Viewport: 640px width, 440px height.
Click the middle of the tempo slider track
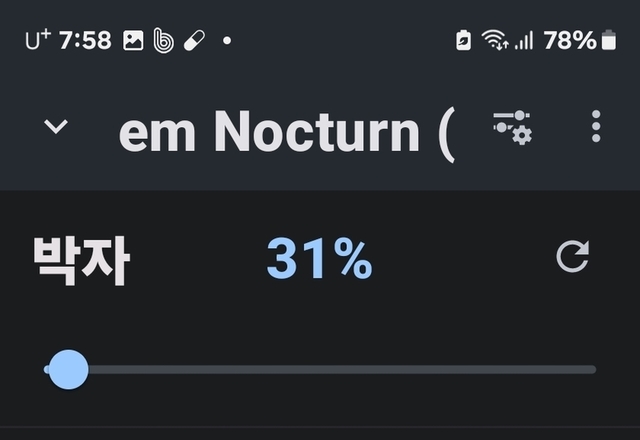tap(320, 369)
